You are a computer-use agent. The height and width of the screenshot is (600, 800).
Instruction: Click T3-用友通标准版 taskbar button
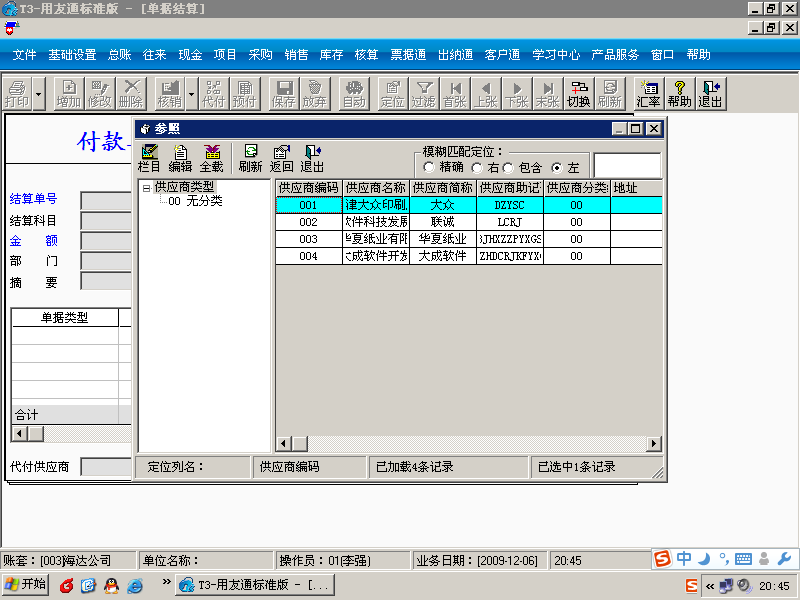(256, 585)
